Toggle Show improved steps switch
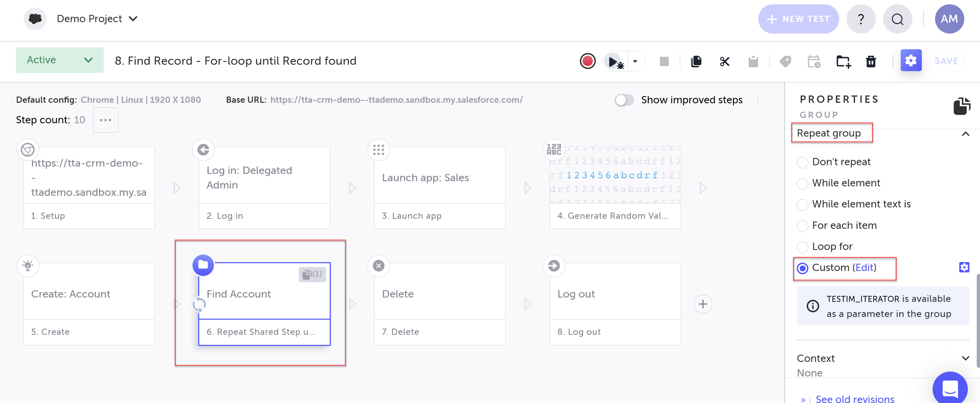Viewport: 980px width, 403px height. click(x=624, y=100)
